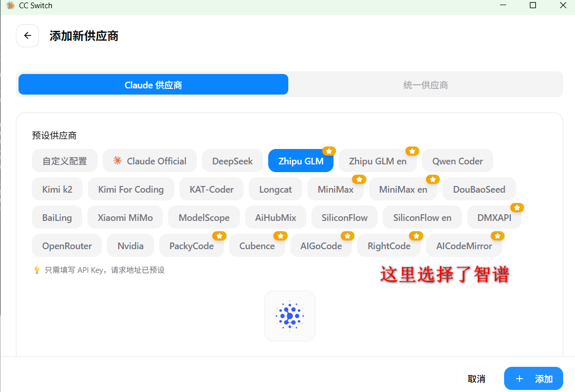Select the Nvidia preset

pos(130,246)
